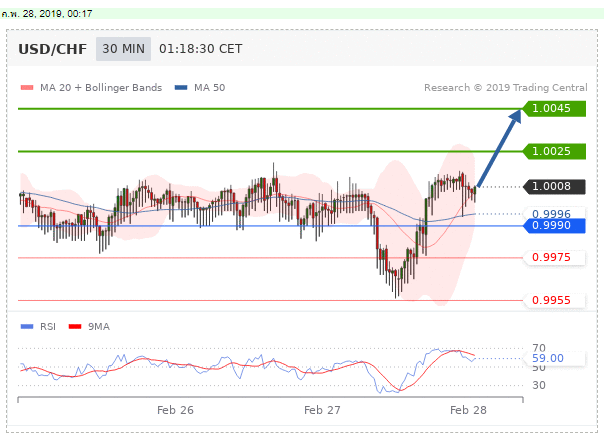This screenshot has width=604, height=439.
Task: Click the 1.0045 resistance price tag
Action: tap(554, 109)
